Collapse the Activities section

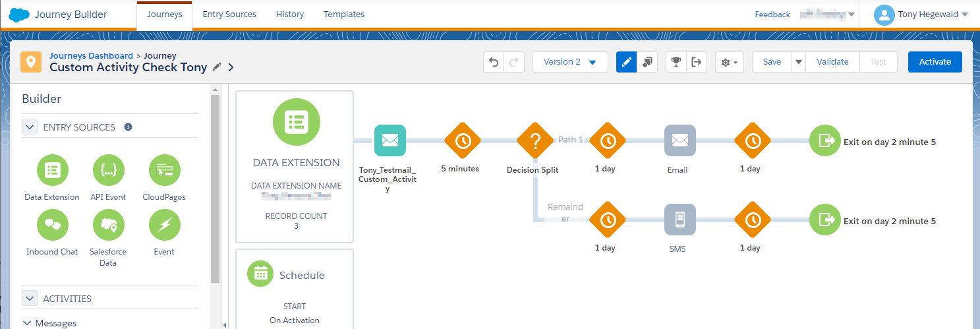tap(30, 298)
